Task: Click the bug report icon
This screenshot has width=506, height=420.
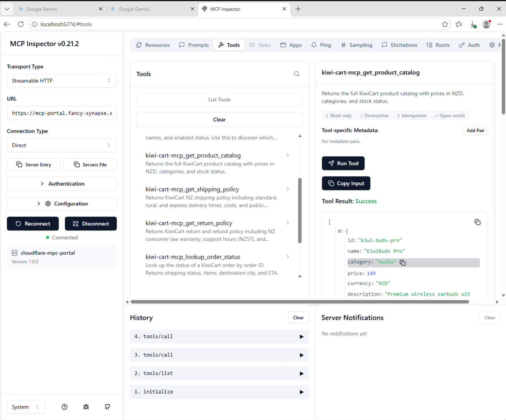Action: tap(86, 407)
